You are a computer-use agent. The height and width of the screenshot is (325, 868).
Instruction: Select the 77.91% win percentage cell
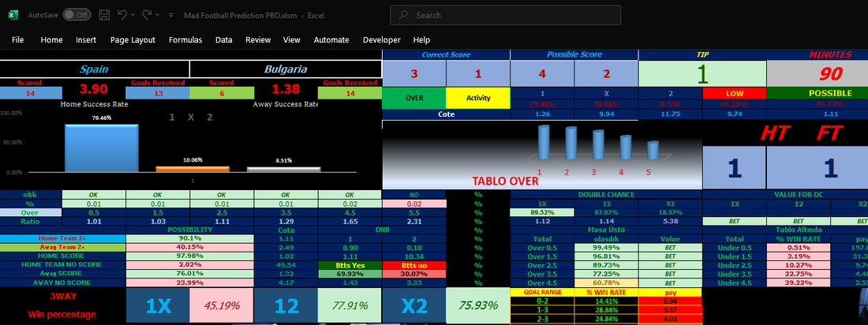coord(350,305)
